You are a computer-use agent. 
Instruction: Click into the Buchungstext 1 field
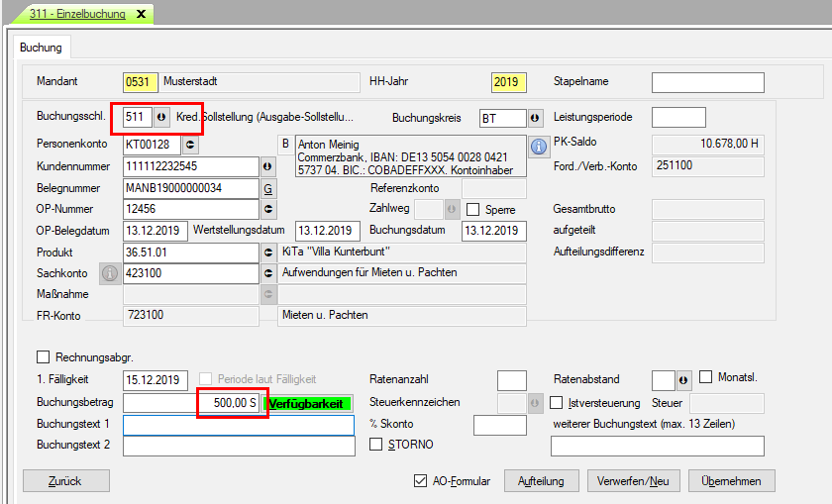pos(238,425)
